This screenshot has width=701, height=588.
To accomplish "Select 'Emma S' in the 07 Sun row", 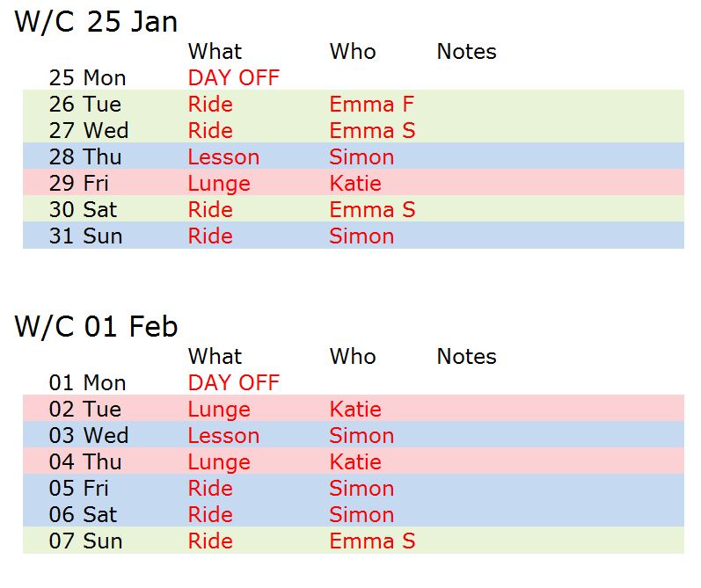I will pyautogui.click(x=372, y=541).
